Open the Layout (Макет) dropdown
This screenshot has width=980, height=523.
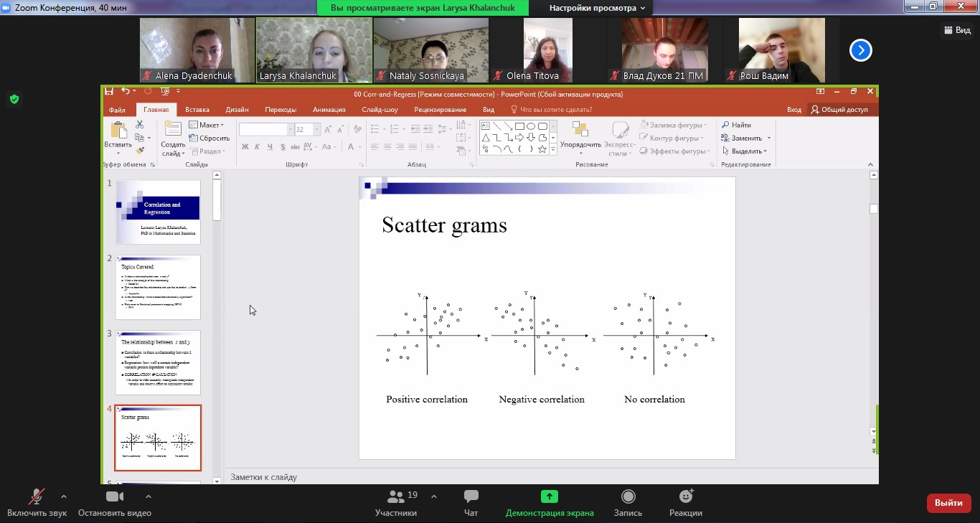[x=207, y=125]
